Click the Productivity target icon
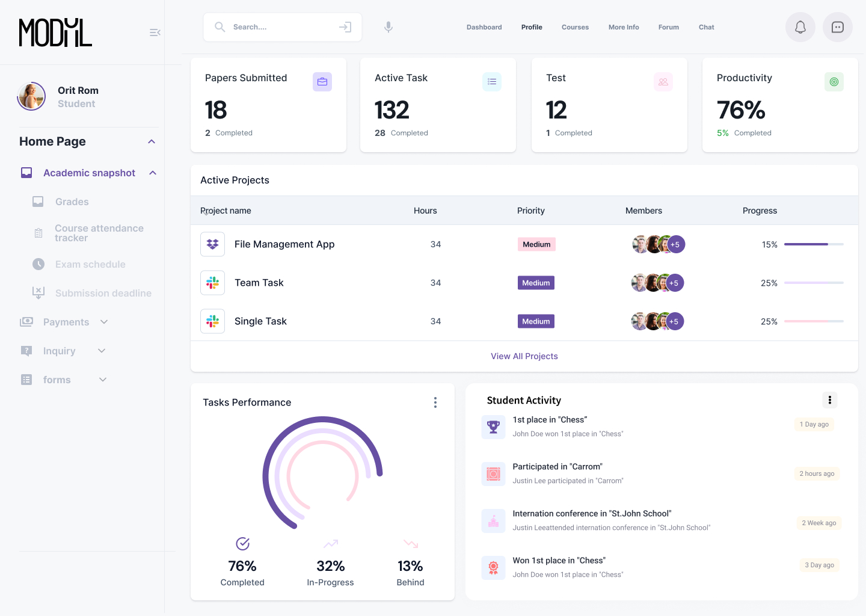The width and height of the screenshot is (866, 616). click(x=834, y=82)
